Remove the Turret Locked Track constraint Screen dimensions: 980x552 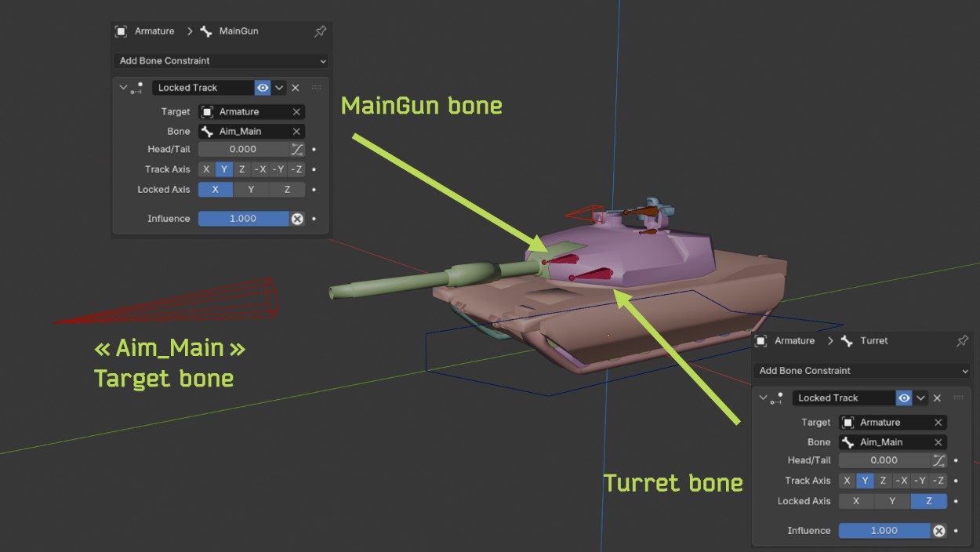pos(937,398)
